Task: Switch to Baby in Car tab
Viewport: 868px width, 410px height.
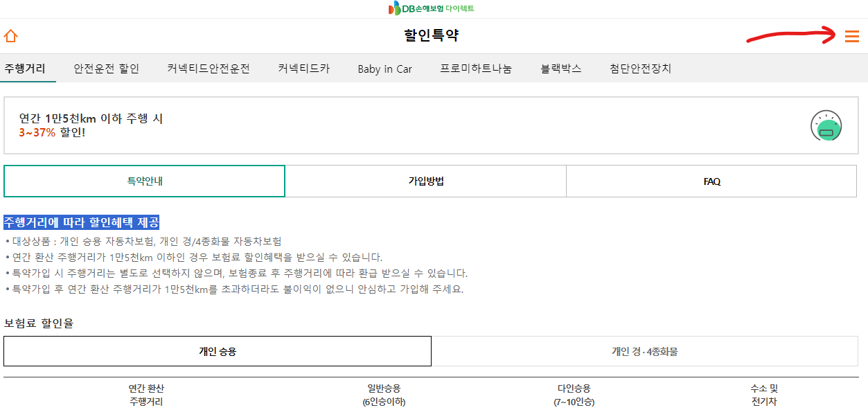Action: (385, 69)
